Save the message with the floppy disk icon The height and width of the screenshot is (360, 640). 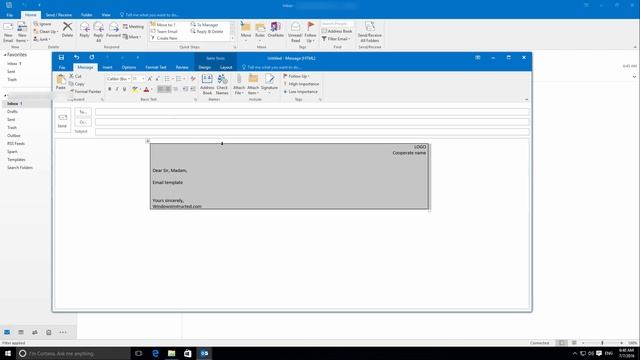point(61,58)
